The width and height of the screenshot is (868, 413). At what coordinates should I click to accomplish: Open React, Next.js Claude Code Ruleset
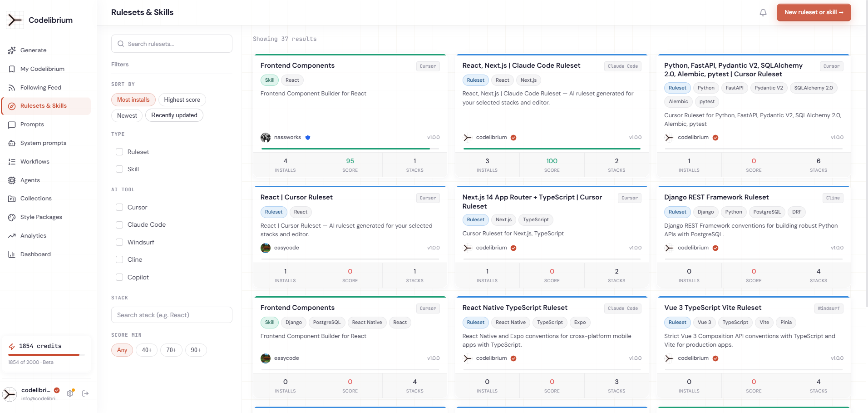521,65
